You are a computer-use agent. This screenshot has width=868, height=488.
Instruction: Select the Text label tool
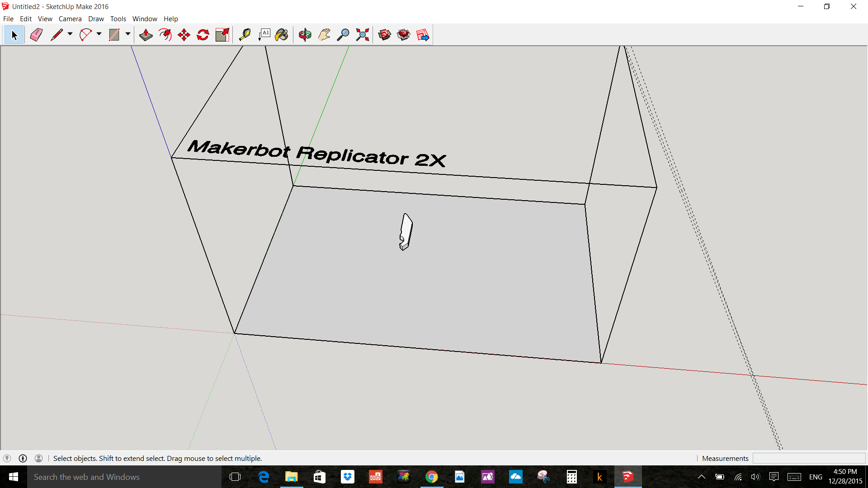tap(264, 35)
